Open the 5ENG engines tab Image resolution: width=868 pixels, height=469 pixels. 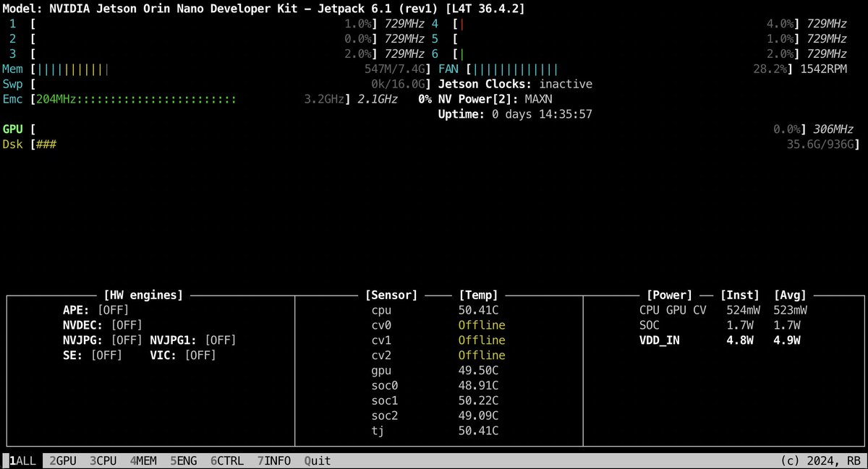[184, 460]
